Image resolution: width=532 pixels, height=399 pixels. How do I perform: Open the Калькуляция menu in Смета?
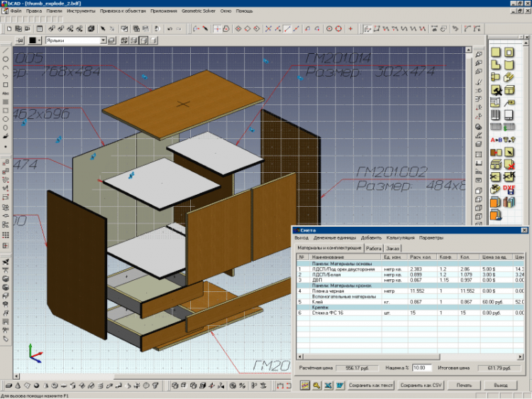click(401, 237)
